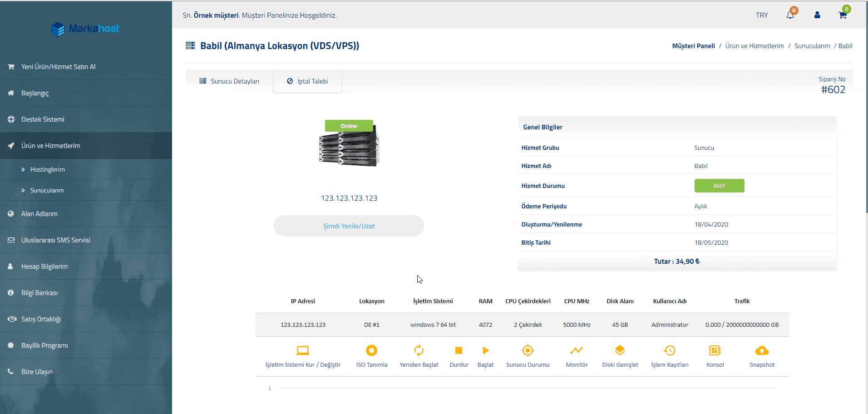Restart server with Yeniden Başlat icon
868x414 pixels.
click(419, 350)
